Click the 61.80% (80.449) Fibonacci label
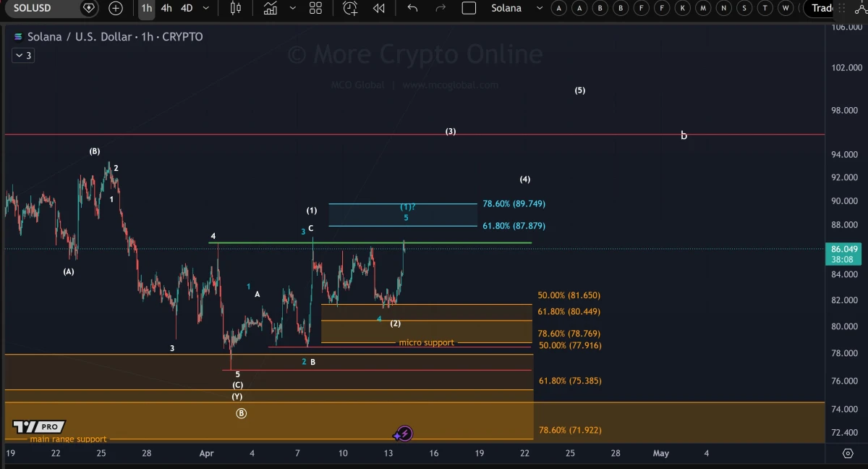The height and width of the screenshot is (469, 868). coord(569,311)
